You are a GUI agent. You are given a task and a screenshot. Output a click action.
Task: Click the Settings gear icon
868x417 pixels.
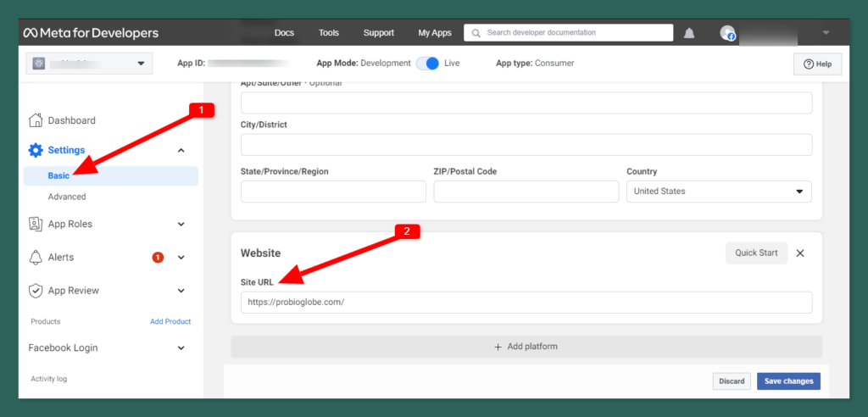click(x=36, y=150)
